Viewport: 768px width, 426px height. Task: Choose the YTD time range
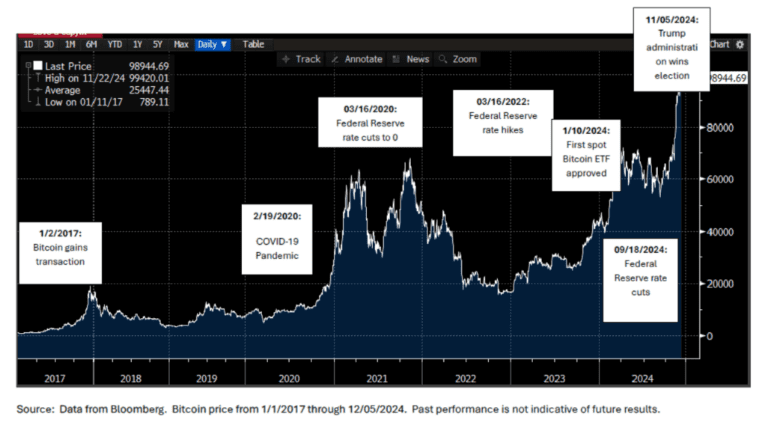[115, 45]
